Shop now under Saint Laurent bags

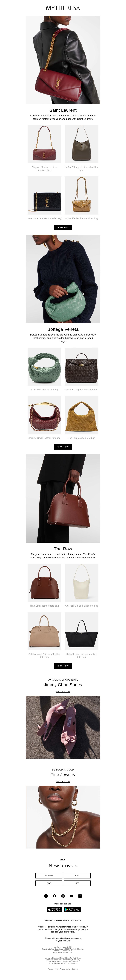click(63, 227)
